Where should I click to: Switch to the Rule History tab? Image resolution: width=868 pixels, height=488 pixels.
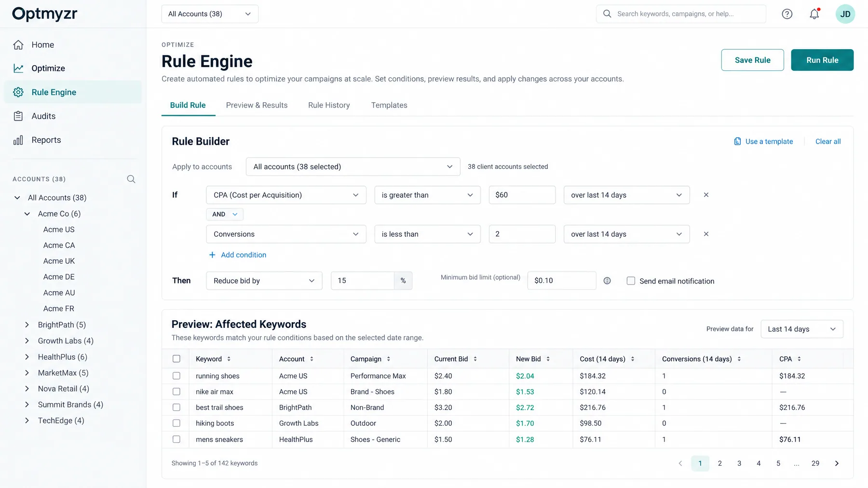(329, 105)
